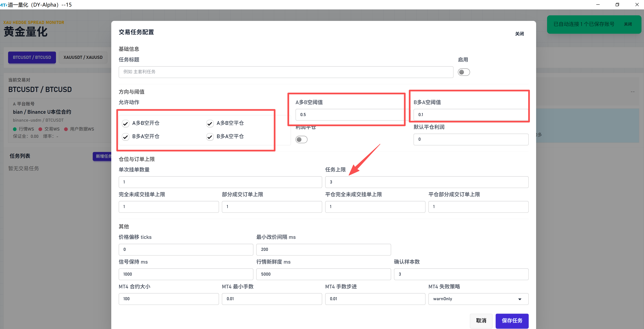The image size is (644, 329).
Task: Enable the 启用 switch
Action: [x=464, y=72]
